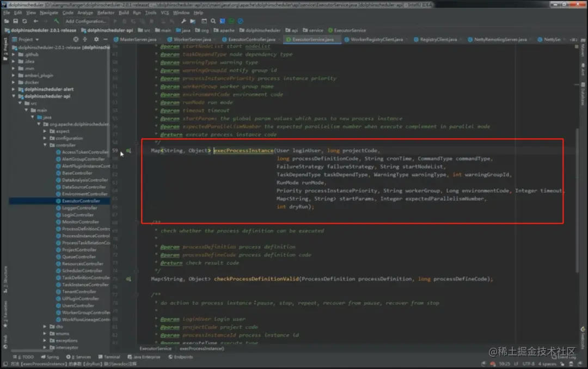Click gutter icon beside checkProcessDefinitionValid

tap(128, 279)
